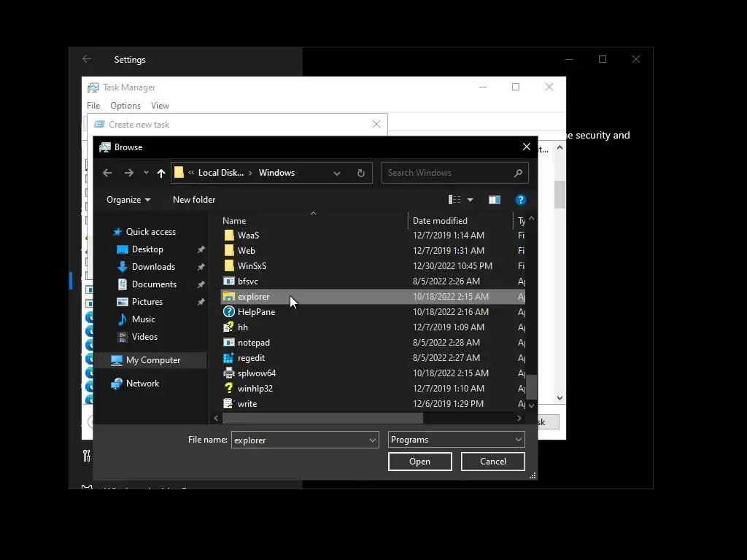
Task: Select the write application icon
Action: tap(228, 404)
